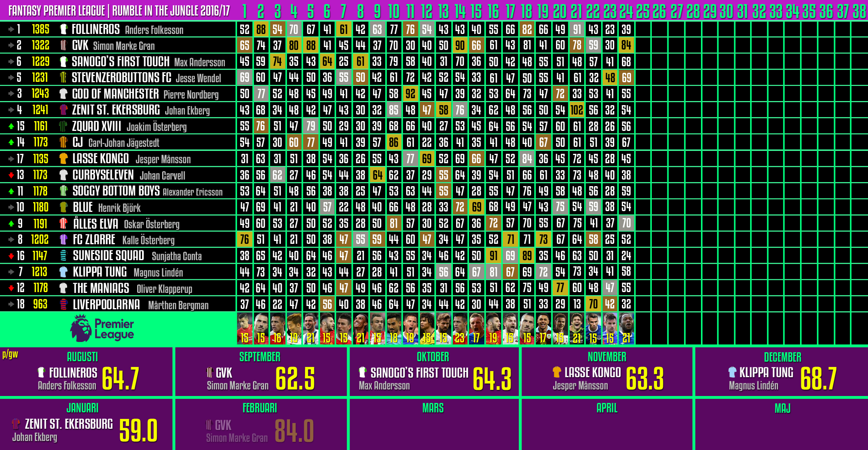Image resolution: width=868 pixels, height=450 pixels.
Task: Click the green striped shirt icon beside SOGGY BOTTOM BOYS
Action: pos(63,191)
